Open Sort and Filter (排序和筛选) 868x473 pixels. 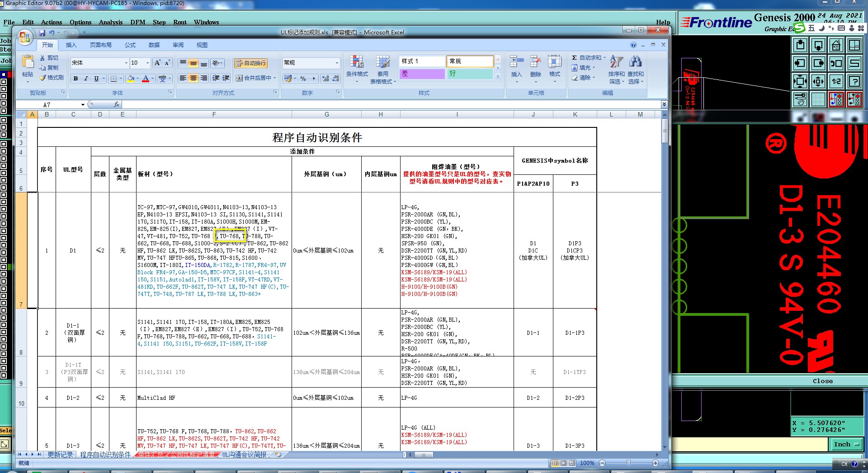tap(616, 69)
